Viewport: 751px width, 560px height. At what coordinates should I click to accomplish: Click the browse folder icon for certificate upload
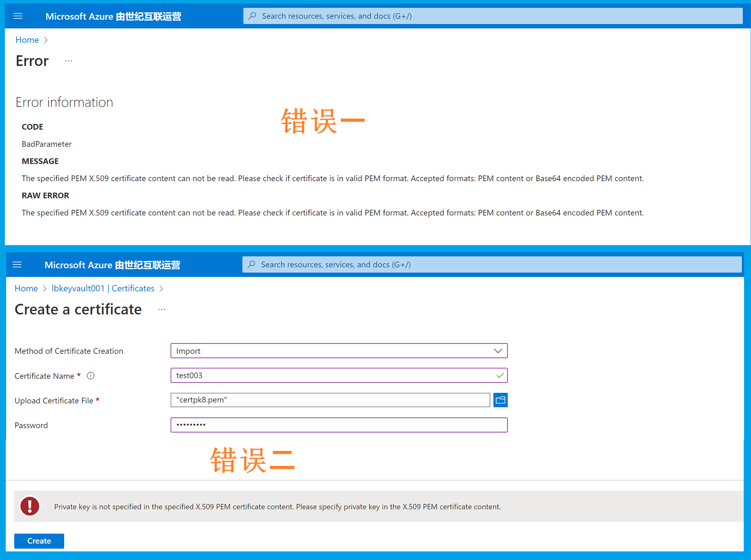[501, 400]
